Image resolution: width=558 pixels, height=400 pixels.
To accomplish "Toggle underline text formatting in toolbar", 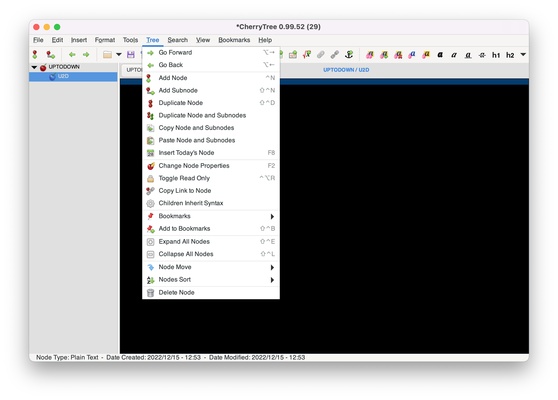I will [468, 55].
